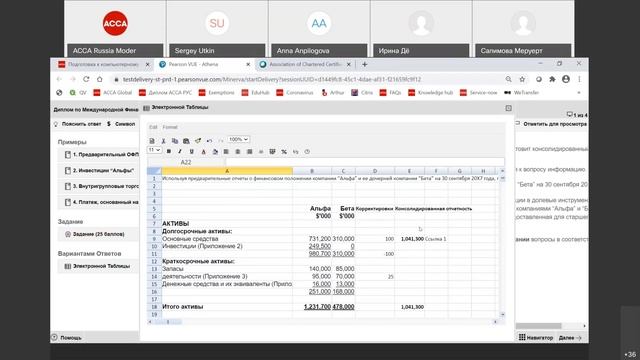Select column B header
640x360 pixels.
coord(312,171)
